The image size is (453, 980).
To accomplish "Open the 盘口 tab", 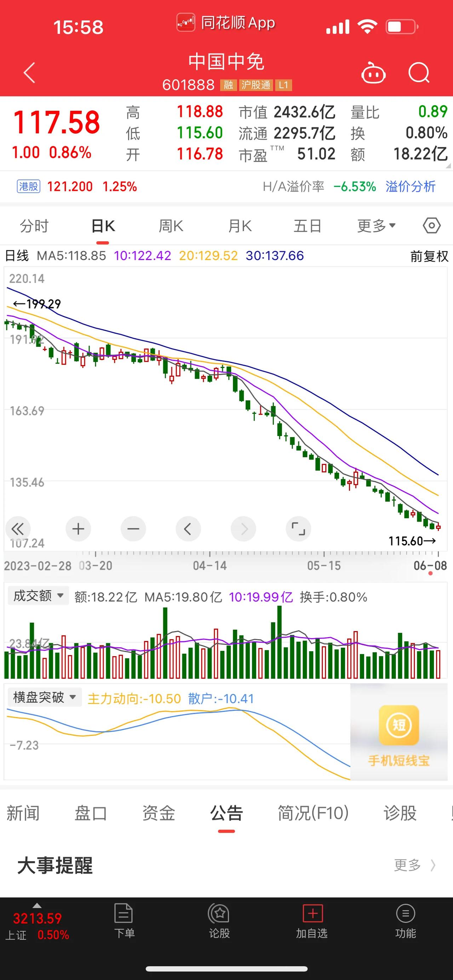I will (91, 813).
